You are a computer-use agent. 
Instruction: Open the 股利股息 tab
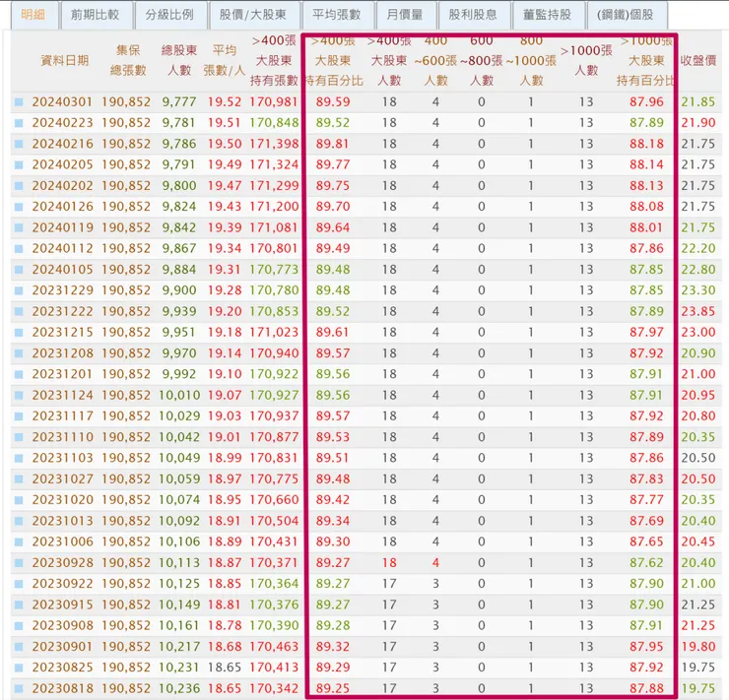point(473,15)
